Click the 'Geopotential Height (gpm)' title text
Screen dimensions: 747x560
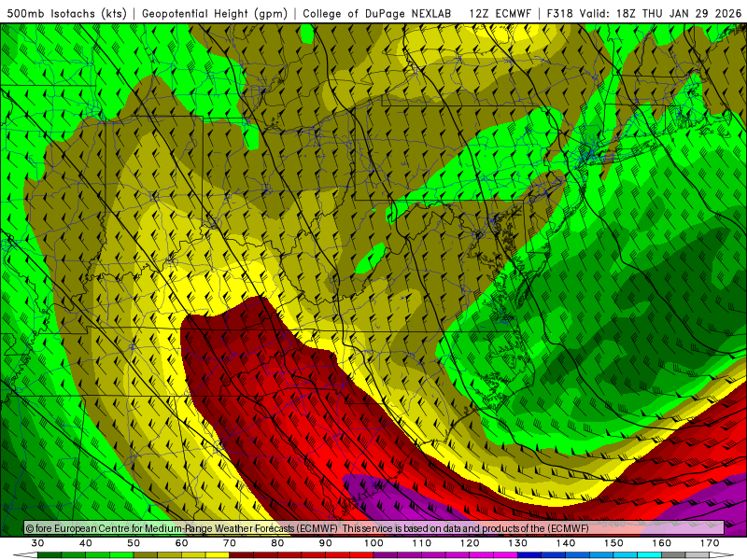(x=215, y=13)
